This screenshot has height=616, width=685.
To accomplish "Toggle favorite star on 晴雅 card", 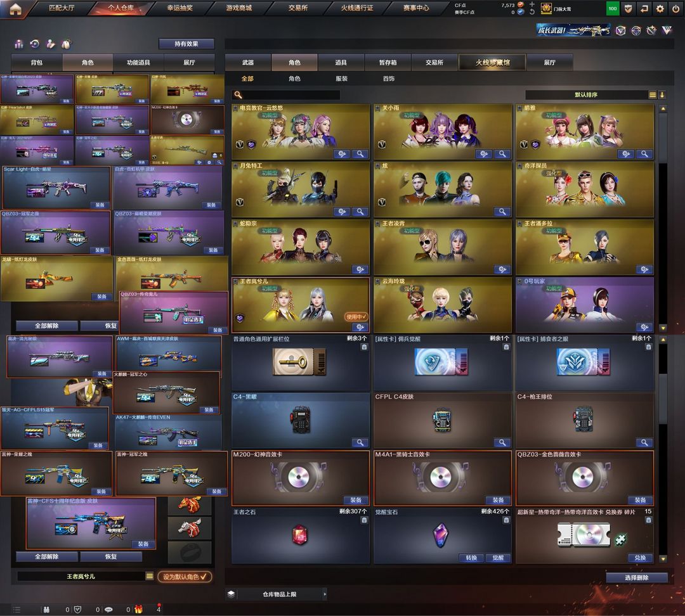I will (520, 108).
